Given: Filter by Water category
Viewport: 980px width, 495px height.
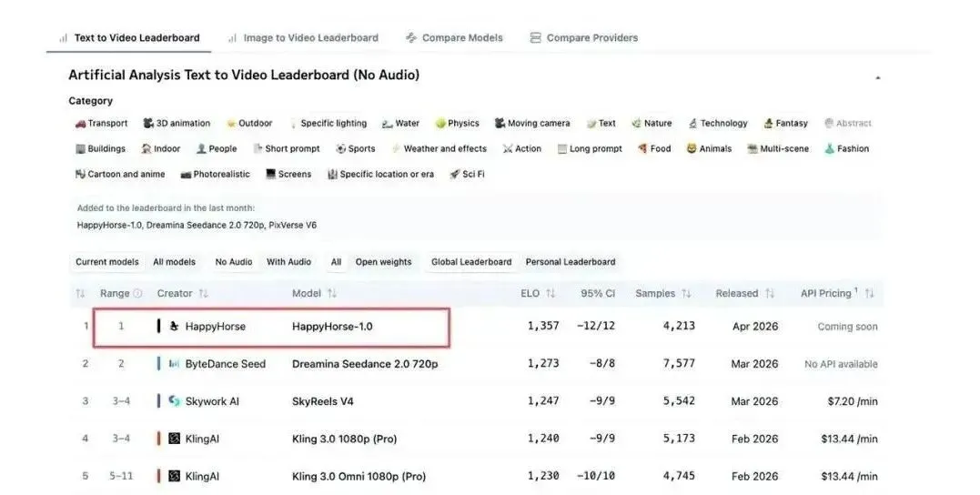Looking at the screenshot, I should click(400, 123).
